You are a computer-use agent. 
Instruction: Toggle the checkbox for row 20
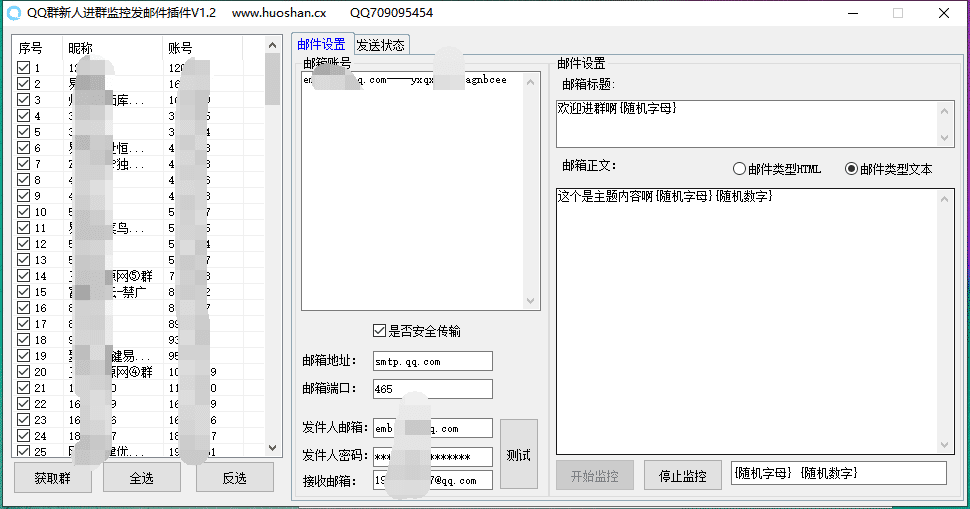coord(24,372)
